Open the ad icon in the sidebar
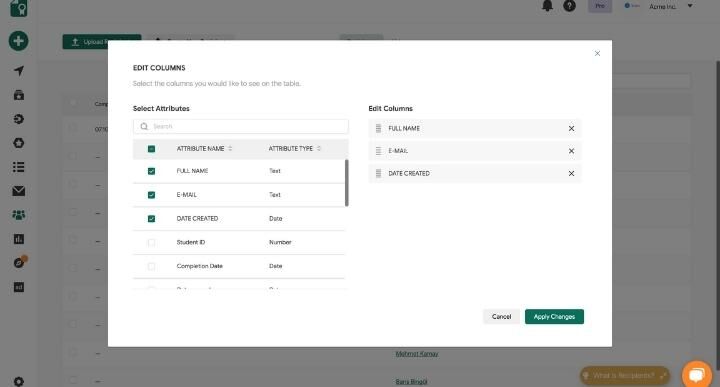 18,287
